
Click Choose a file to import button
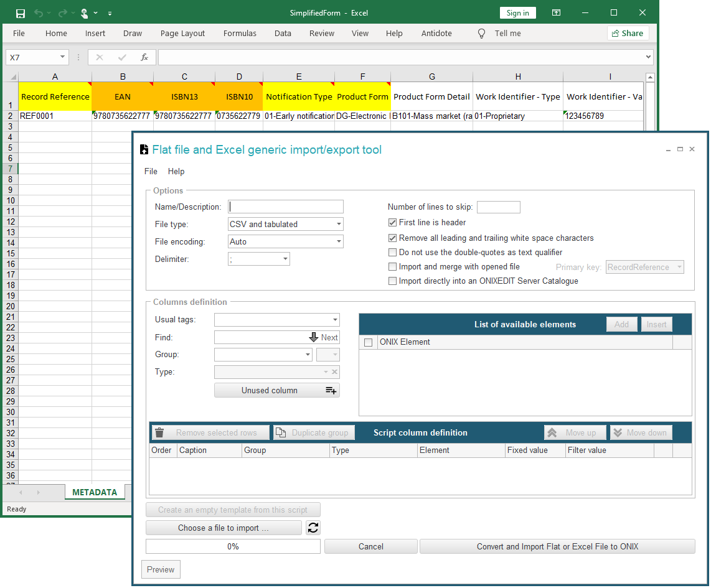224,528
